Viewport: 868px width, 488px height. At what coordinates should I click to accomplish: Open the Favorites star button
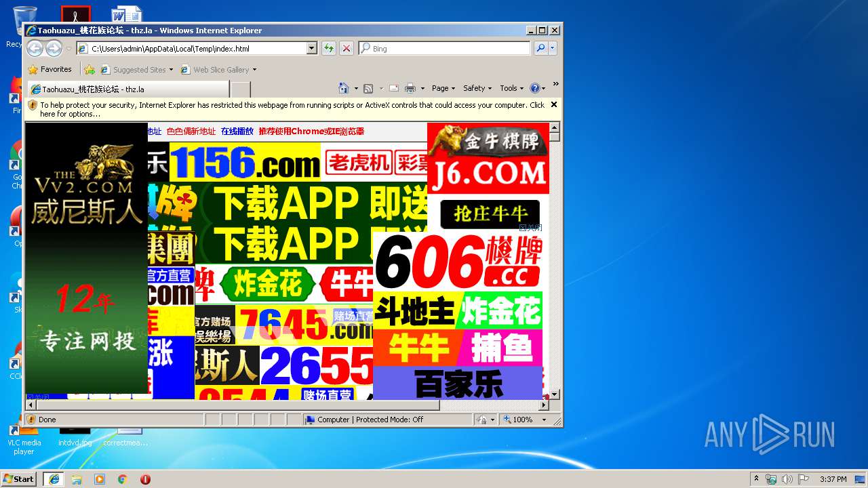pyautogui.click(x=50, y=69)
